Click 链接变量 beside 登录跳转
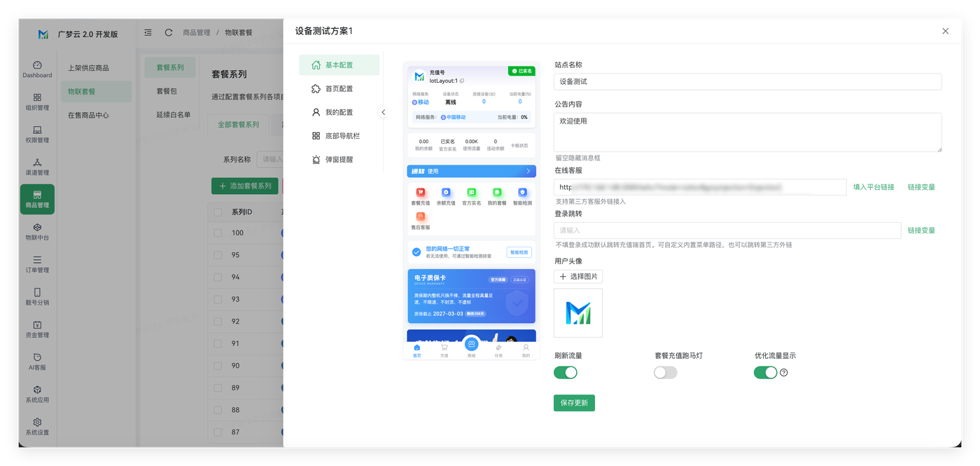 [921, 231]
